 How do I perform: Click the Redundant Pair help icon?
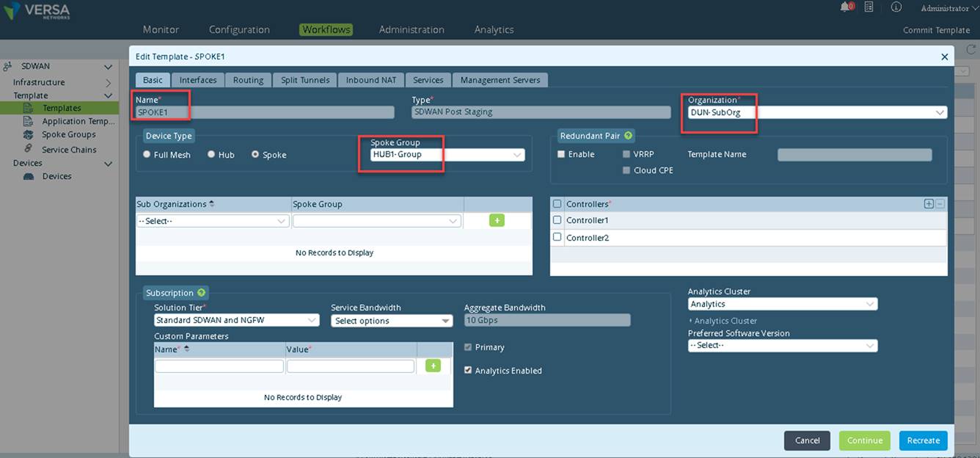coord(628,136)
